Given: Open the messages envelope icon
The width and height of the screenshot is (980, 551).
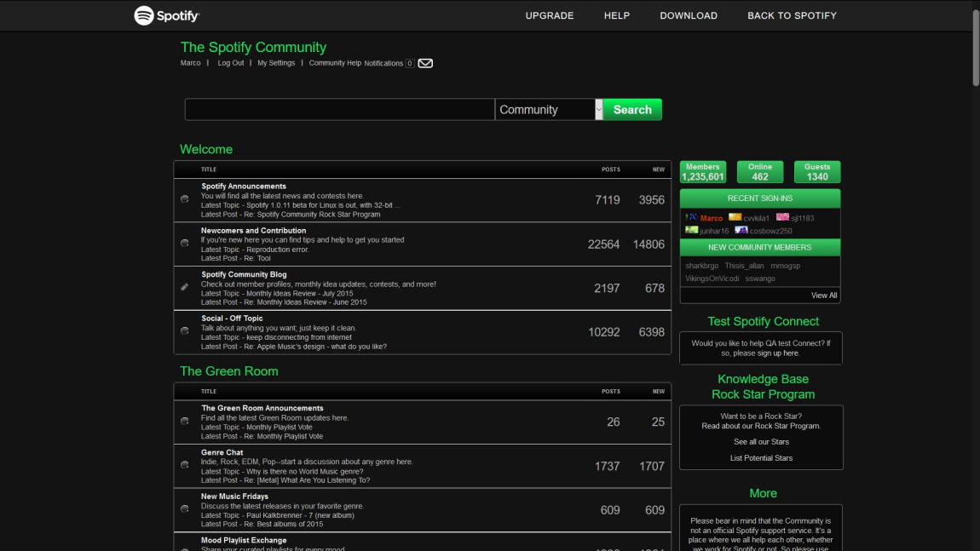Looking at the screenshot, I should coord(425,63).
